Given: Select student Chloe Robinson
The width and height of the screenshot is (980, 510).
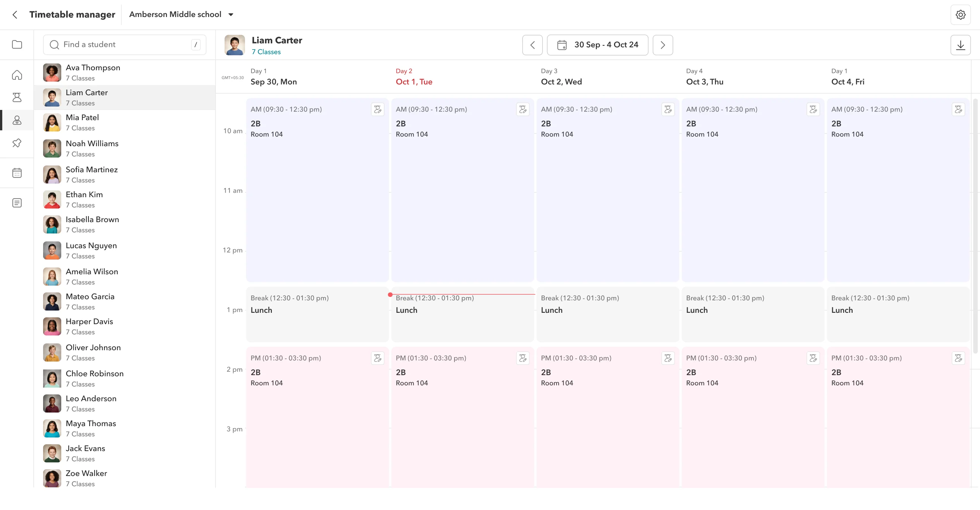Looking at the screenshot, I should [124, 379].
